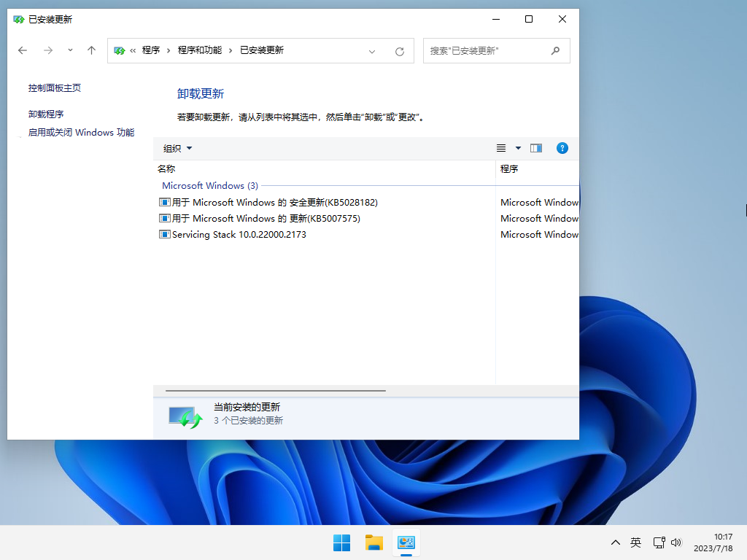Open the Help question mark icon

tap(562, 147)
